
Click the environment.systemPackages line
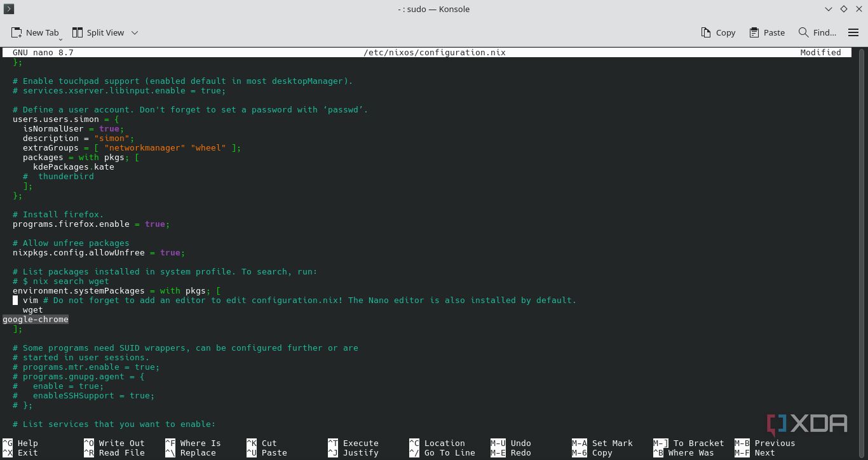pyautogui.click(x=117, y=290)
